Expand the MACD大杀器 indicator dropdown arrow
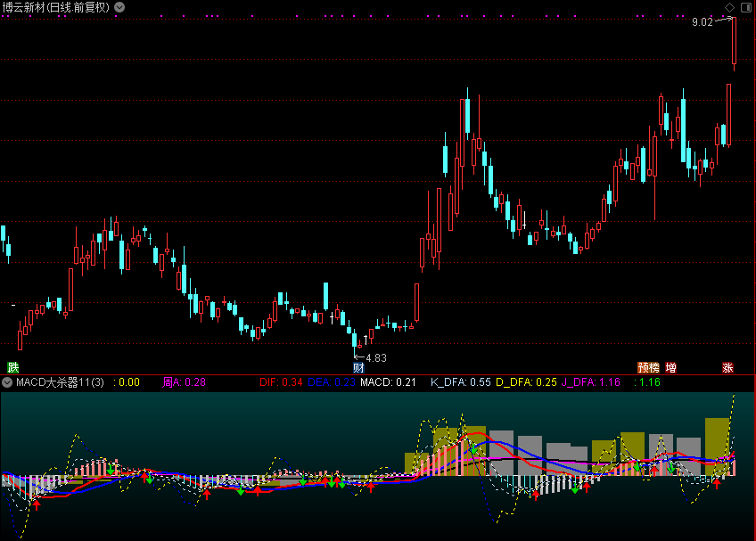 [7, 382]
